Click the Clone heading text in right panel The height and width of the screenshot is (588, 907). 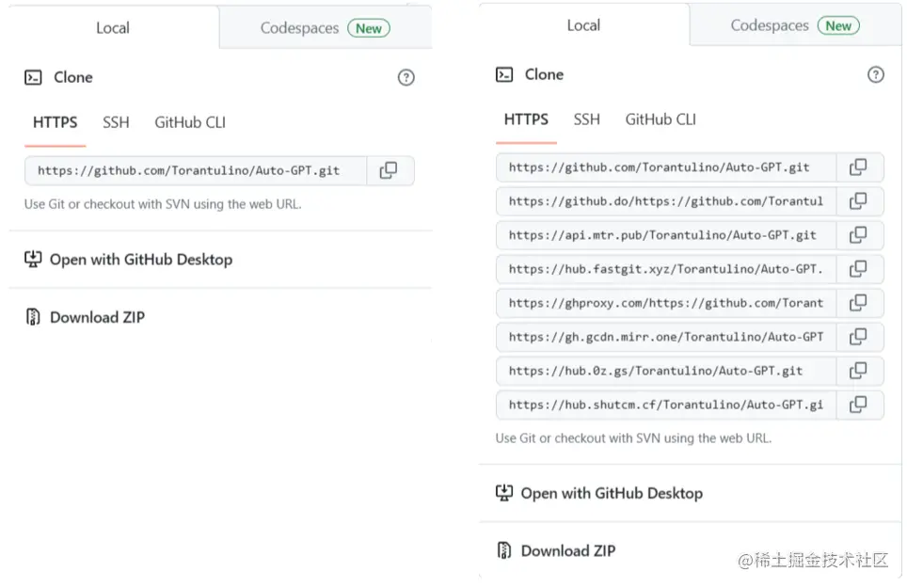544,74
